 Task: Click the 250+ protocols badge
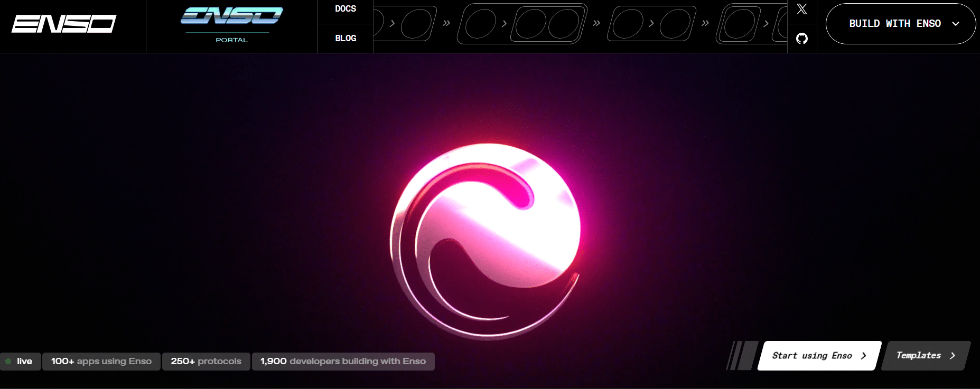(206, 362)
